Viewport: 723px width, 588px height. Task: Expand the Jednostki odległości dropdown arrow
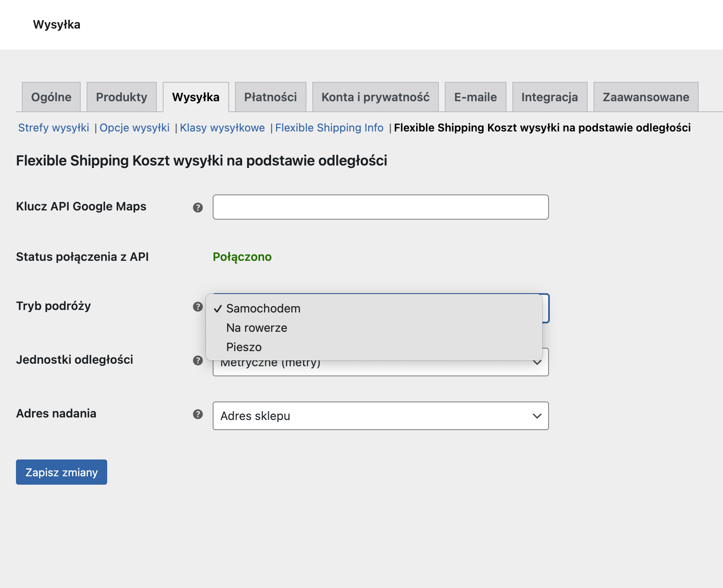[x=537, y=363]
